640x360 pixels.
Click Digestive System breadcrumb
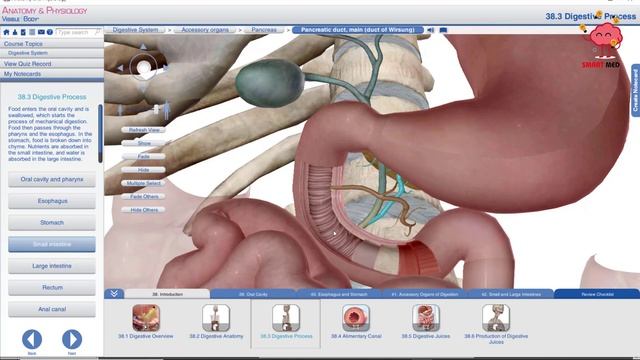coord(135,30)
